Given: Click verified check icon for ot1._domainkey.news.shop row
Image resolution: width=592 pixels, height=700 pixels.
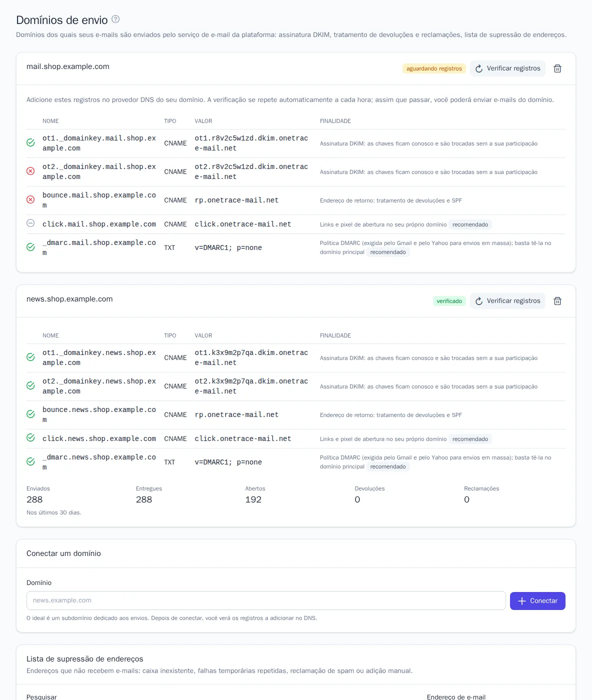Looking at the screenshot, I should pyautogui.click(x=30, y=357).
